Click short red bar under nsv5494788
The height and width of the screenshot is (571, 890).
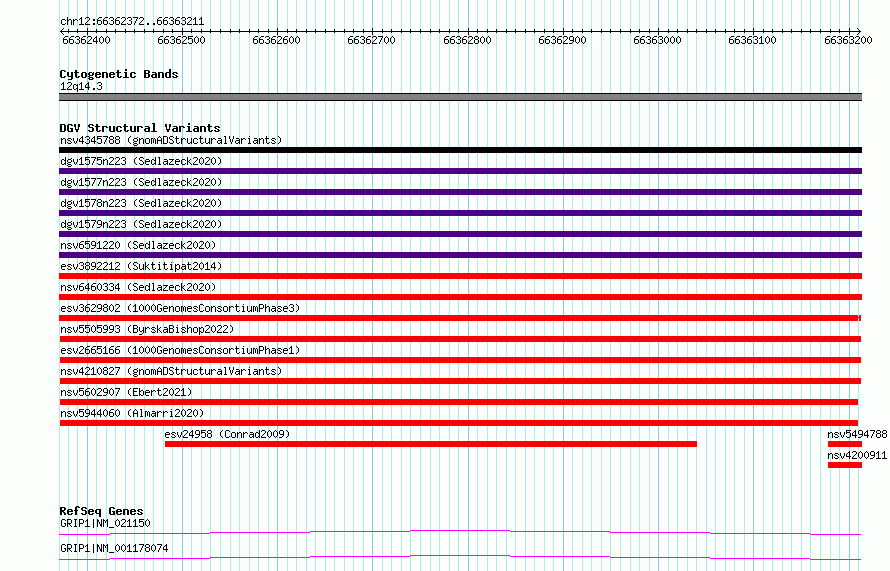845,444
